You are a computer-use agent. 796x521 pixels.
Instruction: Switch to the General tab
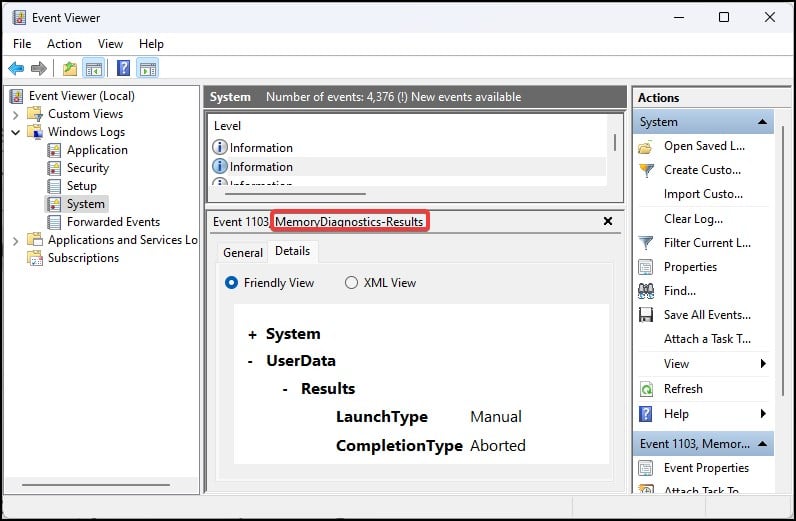click(x=243, y=252)
